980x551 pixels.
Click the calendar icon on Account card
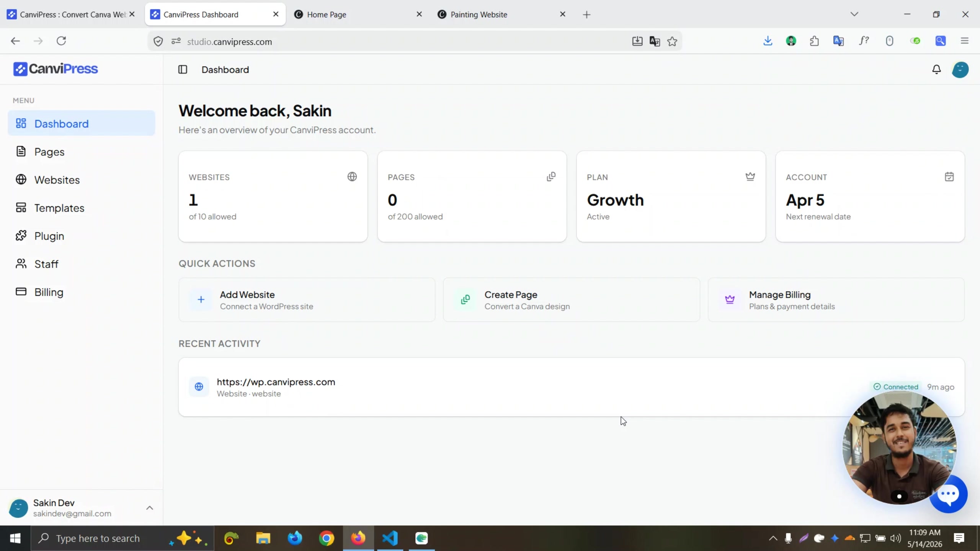click(x=949, y=176)
